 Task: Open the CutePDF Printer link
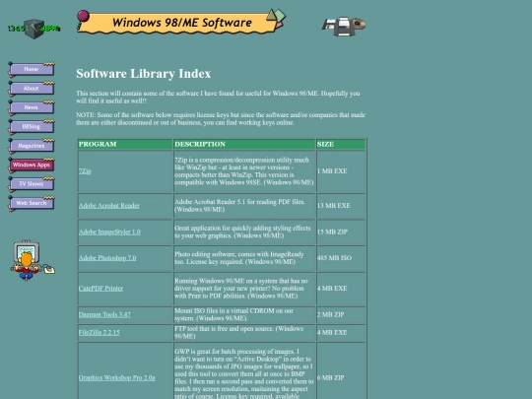click(100, 288)
